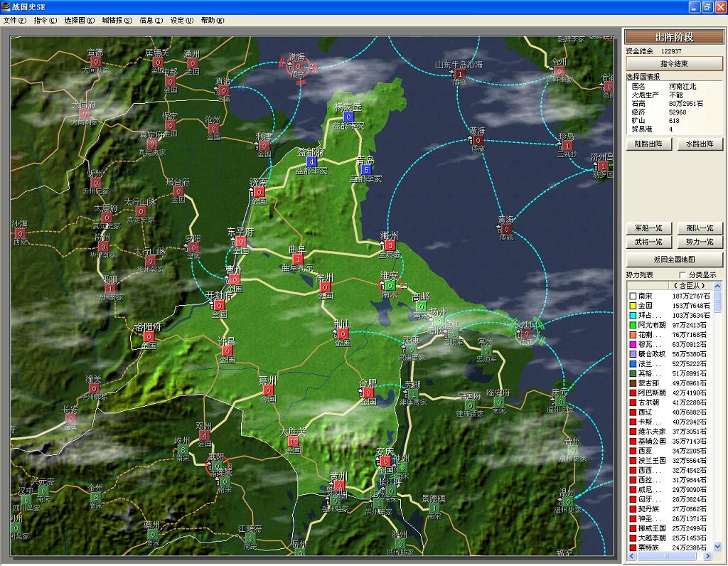Click the blue 益都府 castle marker

click(x=311, y=161)
